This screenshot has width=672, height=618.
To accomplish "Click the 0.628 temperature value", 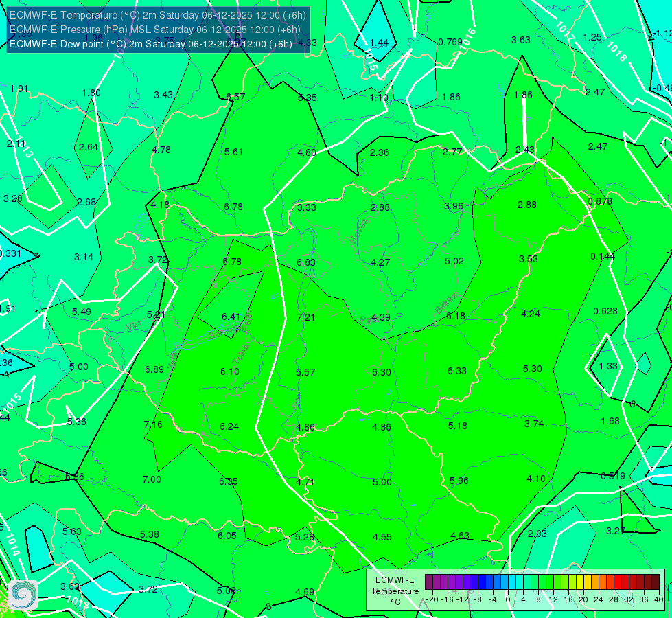I will 605,311.
